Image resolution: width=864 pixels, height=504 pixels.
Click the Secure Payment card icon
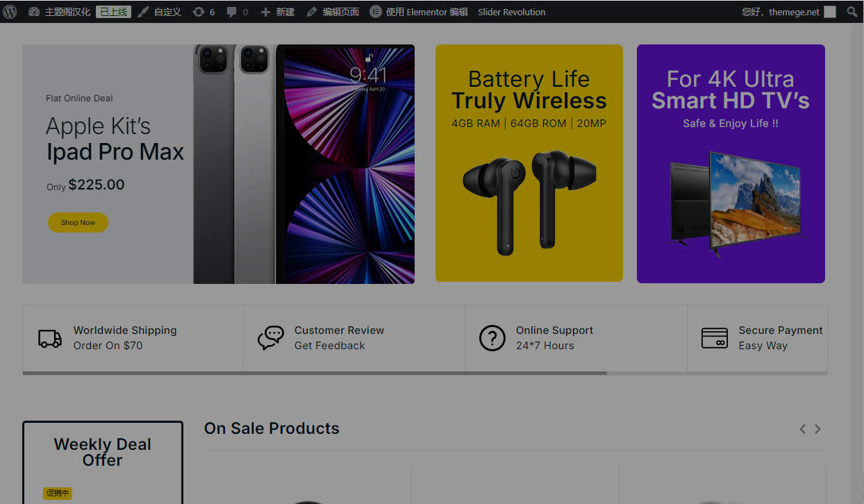click(715, 338)
